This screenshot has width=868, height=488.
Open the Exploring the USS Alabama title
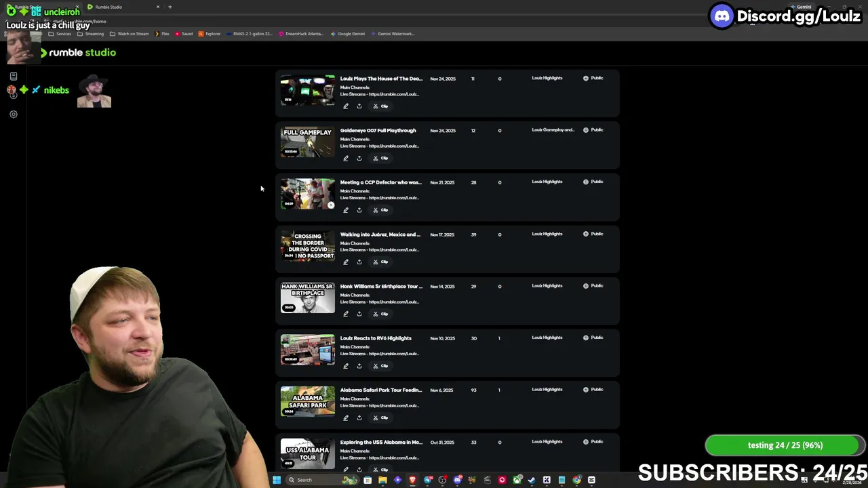[381, 443]
